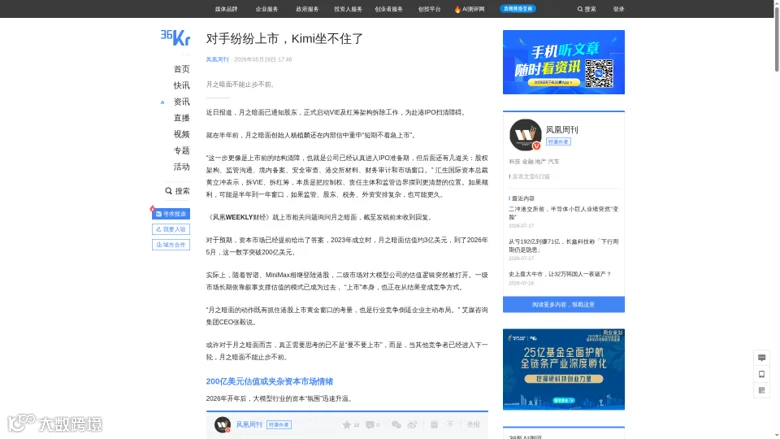Click the comment bubble icon in bottom bar
The image size is (780, 439).
coord(370,425)
